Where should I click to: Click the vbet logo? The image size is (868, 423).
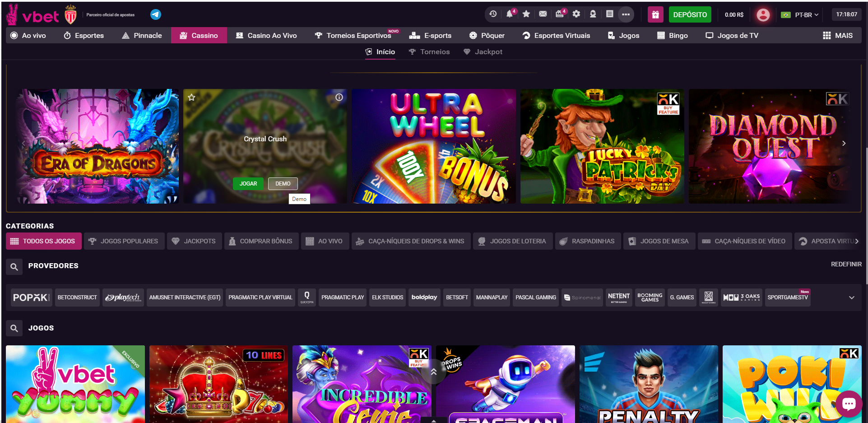[x=32, y=15]
